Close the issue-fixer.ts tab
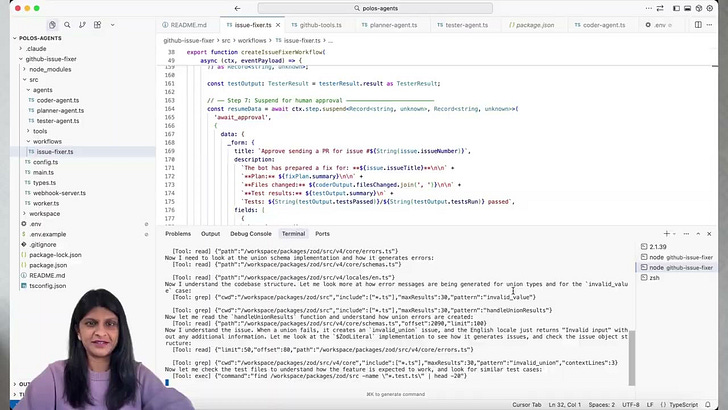Viewport: 728px width, 410px height. [x=278, y=25]
